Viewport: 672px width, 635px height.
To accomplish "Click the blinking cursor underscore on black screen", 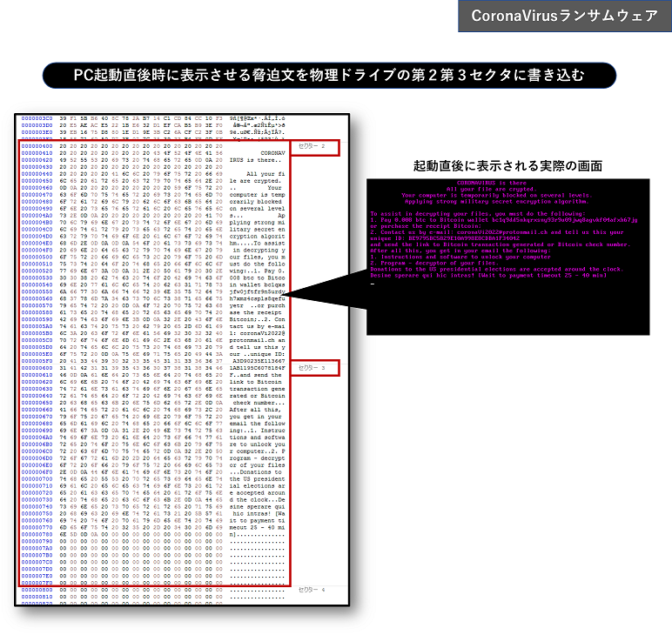I will (x=373, y=284).
